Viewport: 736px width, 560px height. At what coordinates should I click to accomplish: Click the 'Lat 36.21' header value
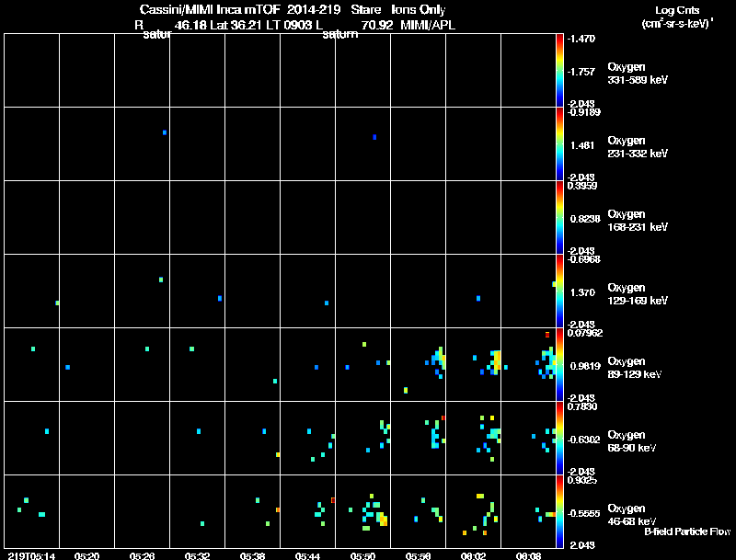236,26
